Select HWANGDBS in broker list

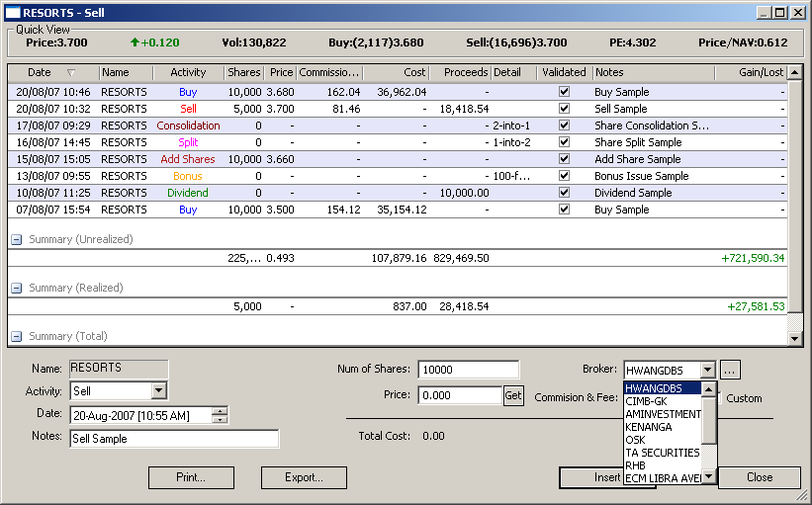coord(663,388)
